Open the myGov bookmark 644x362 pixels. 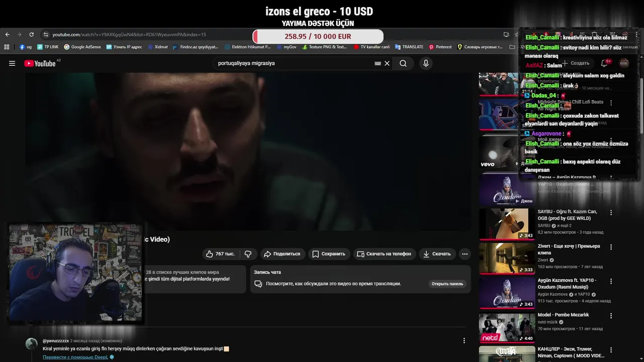[x=286, y=47]
